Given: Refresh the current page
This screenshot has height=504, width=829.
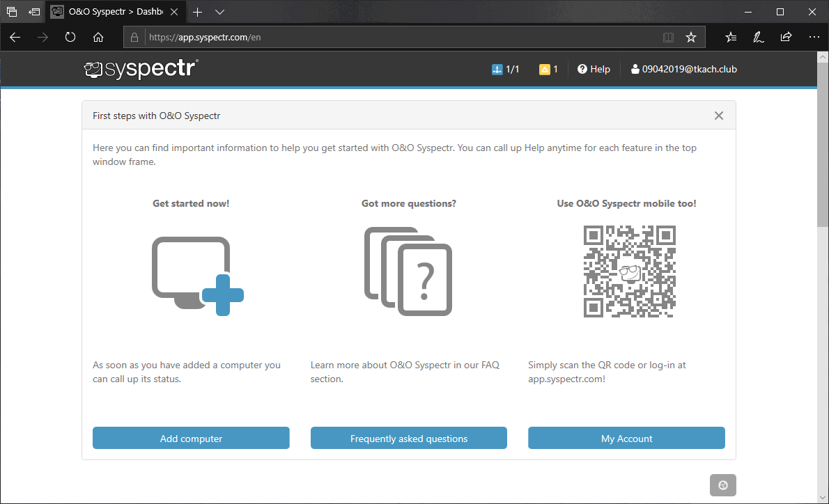Looking at the screenshot, I should 70,37.
